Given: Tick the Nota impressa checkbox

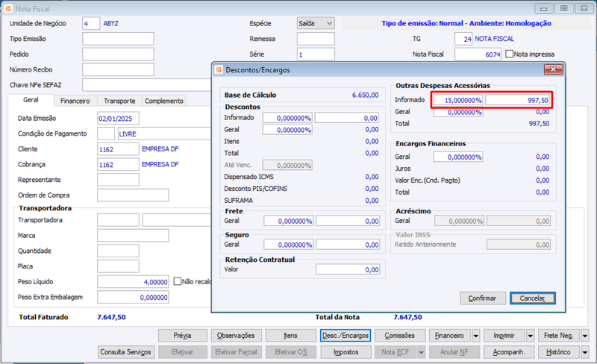Looking at the screenshot, I should point(510,54).
